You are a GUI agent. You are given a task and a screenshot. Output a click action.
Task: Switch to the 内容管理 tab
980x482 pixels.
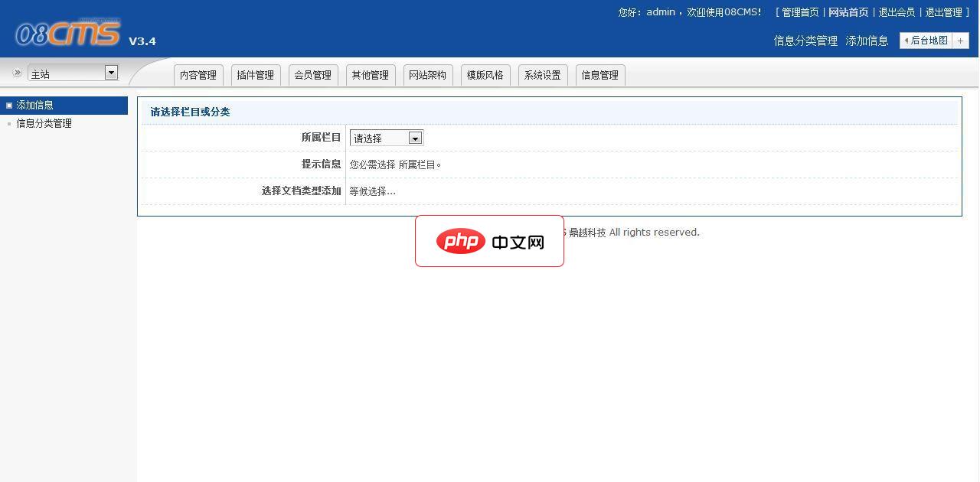tap(198, 74)
